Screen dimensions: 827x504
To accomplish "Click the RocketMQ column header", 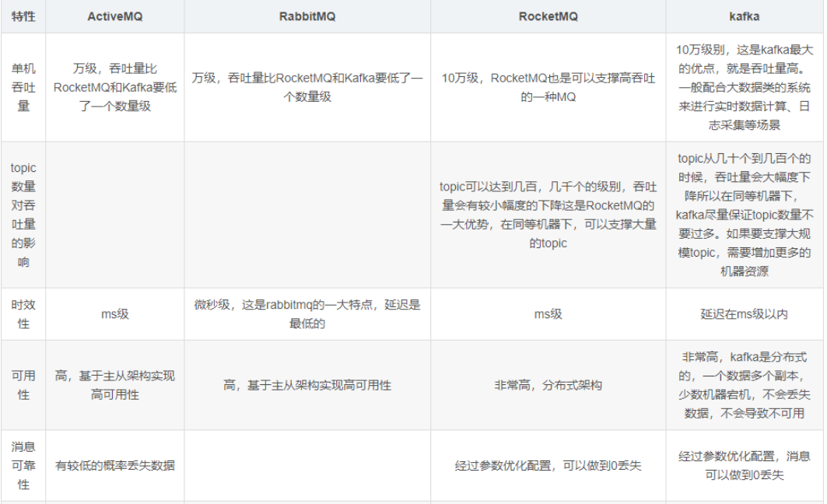I will (x=548, y=16).
